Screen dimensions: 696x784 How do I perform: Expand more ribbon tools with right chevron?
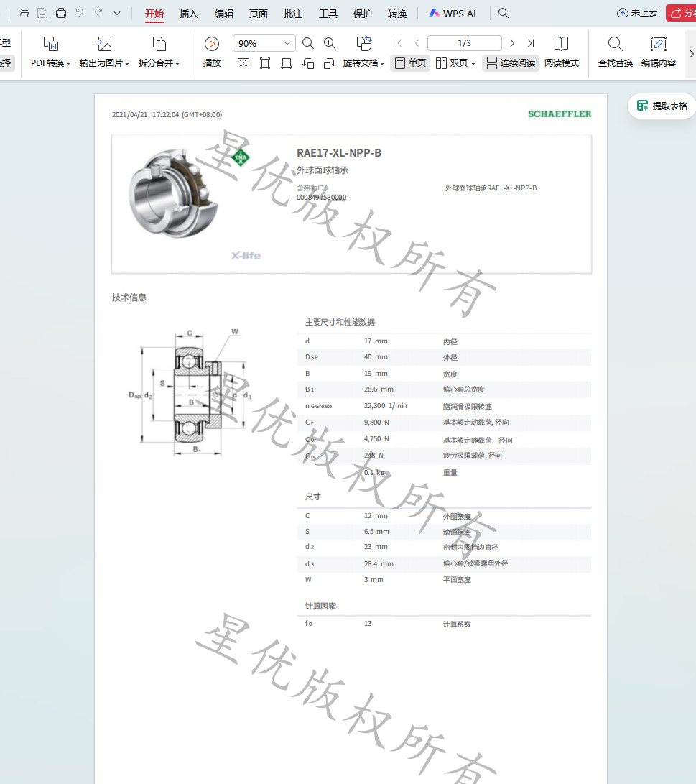[x=692, y=53]
